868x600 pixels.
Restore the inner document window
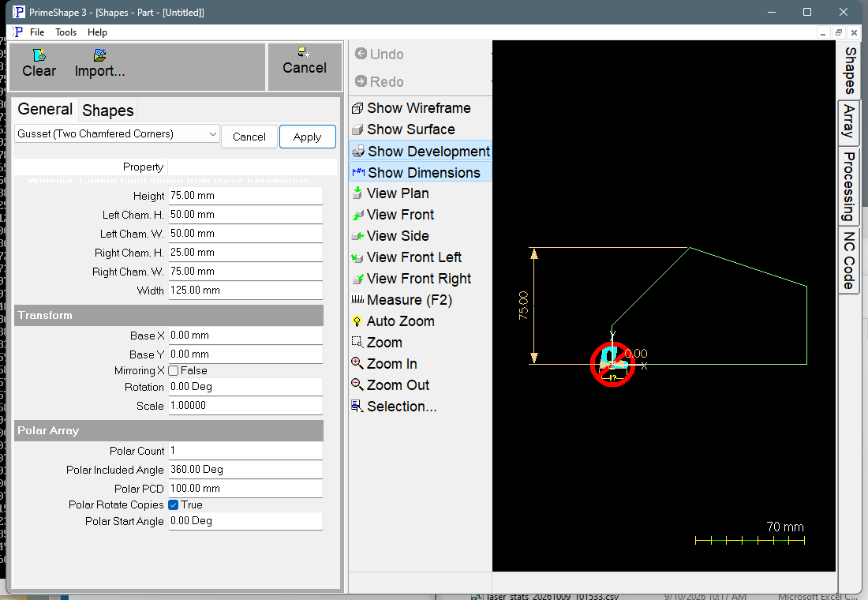pyautogui.click(x=839, y=32)
